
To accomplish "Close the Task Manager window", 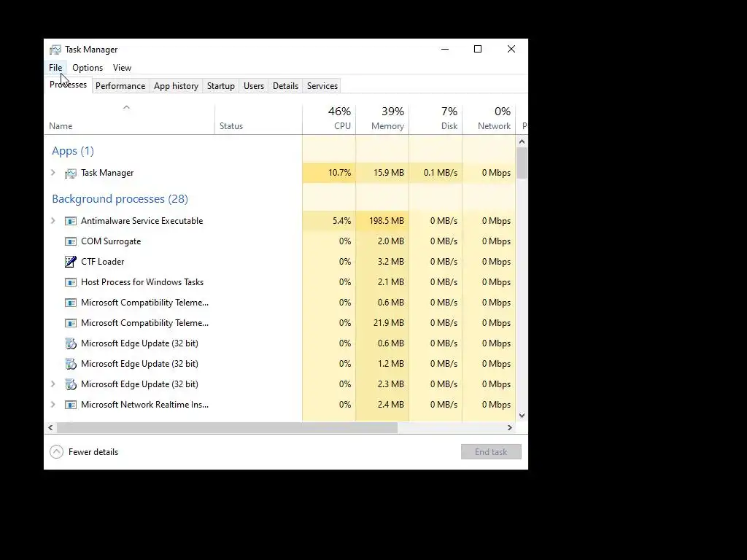I will coord(511,49).
